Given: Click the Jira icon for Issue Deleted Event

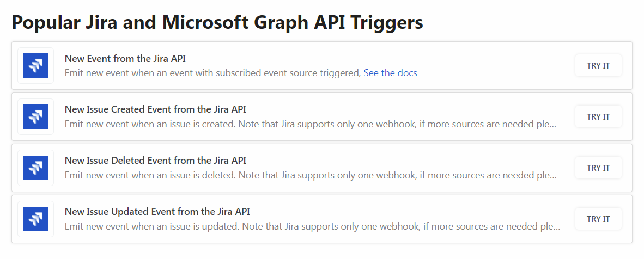Looking at the screenshot, I should point(36,168).
